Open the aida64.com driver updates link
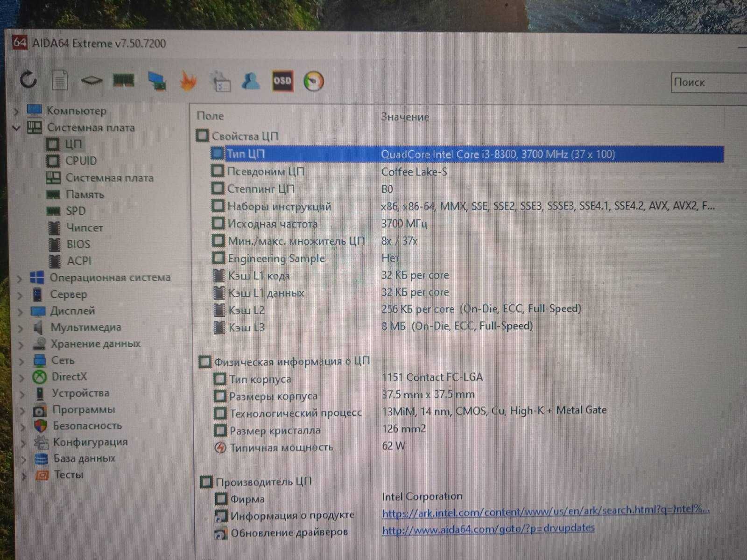Screen dimensions: 747x560 (x=488, y=529)
